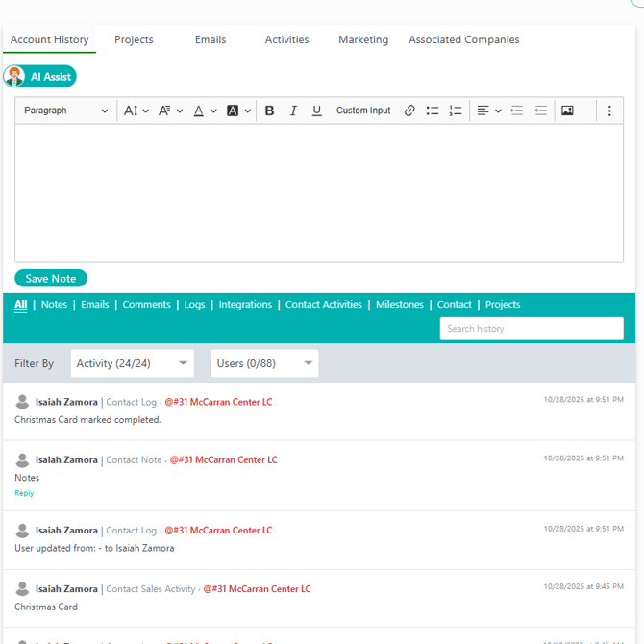Click the AI Assist avatar button
The height and width of the screenshot is (644, 644).
[39, 76]
